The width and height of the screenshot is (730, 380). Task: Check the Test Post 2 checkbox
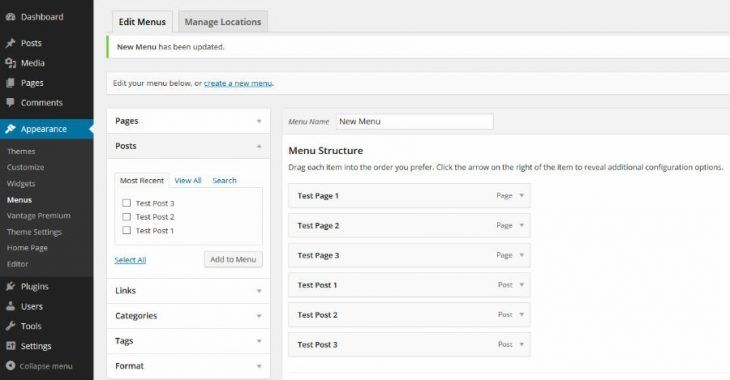tap(126, 217)
